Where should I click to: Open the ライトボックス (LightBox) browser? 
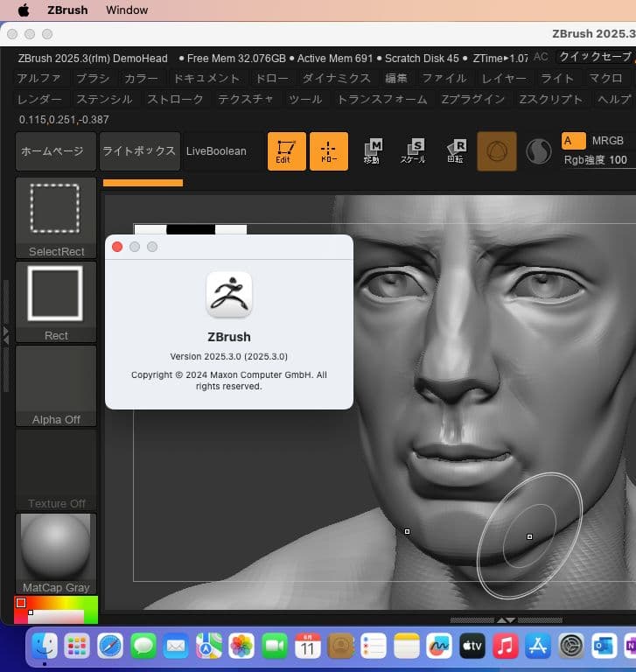tap(139, 151)
